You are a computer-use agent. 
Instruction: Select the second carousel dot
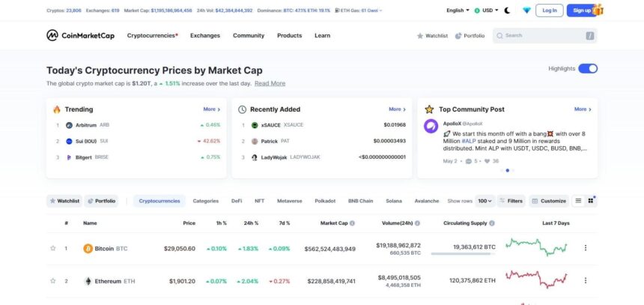(x=508, y=170)
